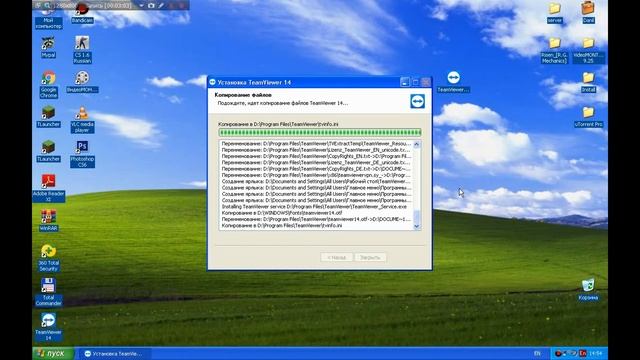This screenshot has height=360, width=640.
Task: Click the pencil draw icon in Bandicam bar
Action: pos(162,6)
